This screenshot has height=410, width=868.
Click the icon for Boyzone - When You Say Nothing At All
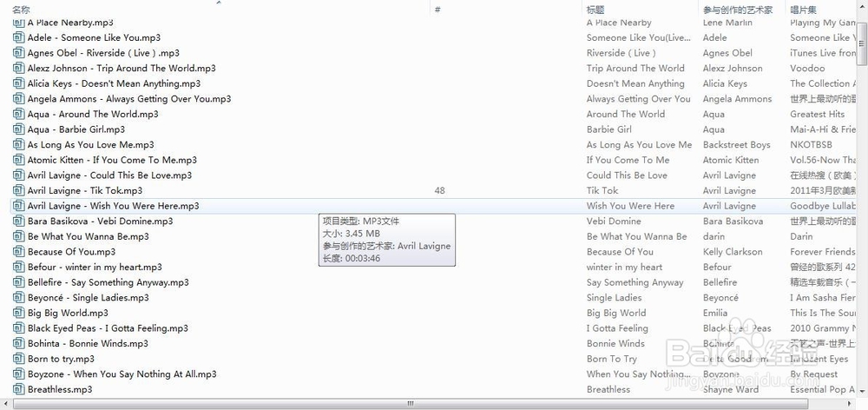tap(19, 374)
